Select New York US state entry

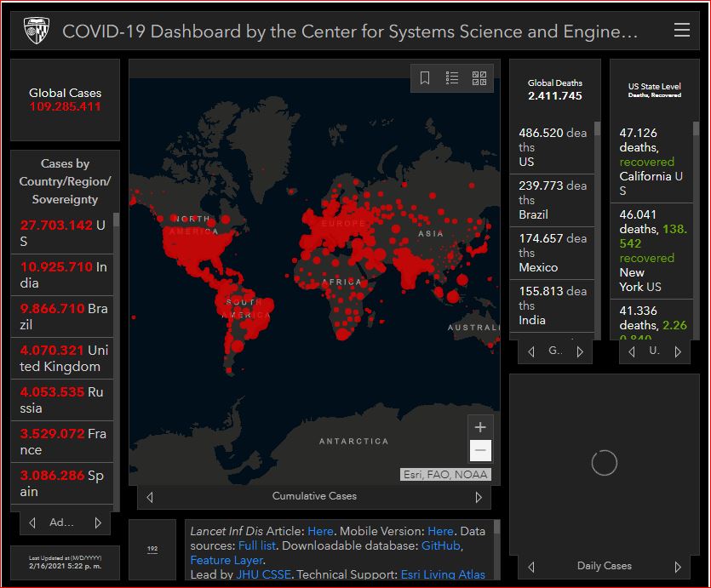tap(651, 250)
